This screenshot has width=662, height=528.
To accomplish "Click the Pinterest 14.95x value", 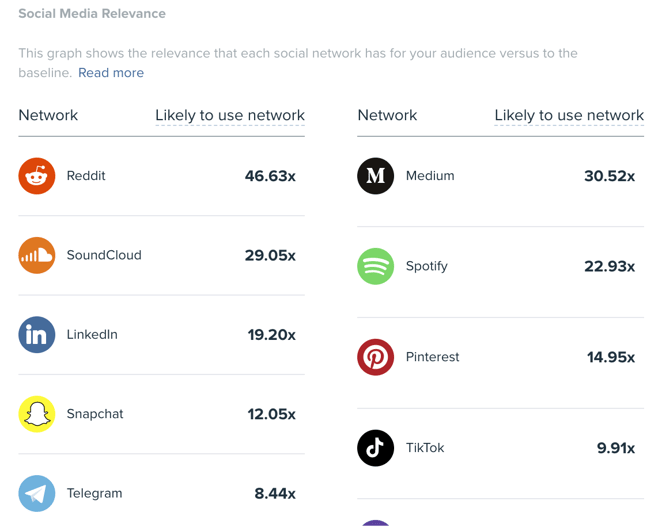I will click(611, 357).
